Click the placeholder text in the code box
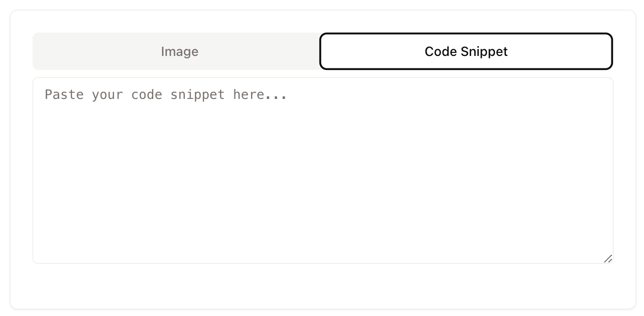Viewport: 644px width, 316px height. point(166,95)
